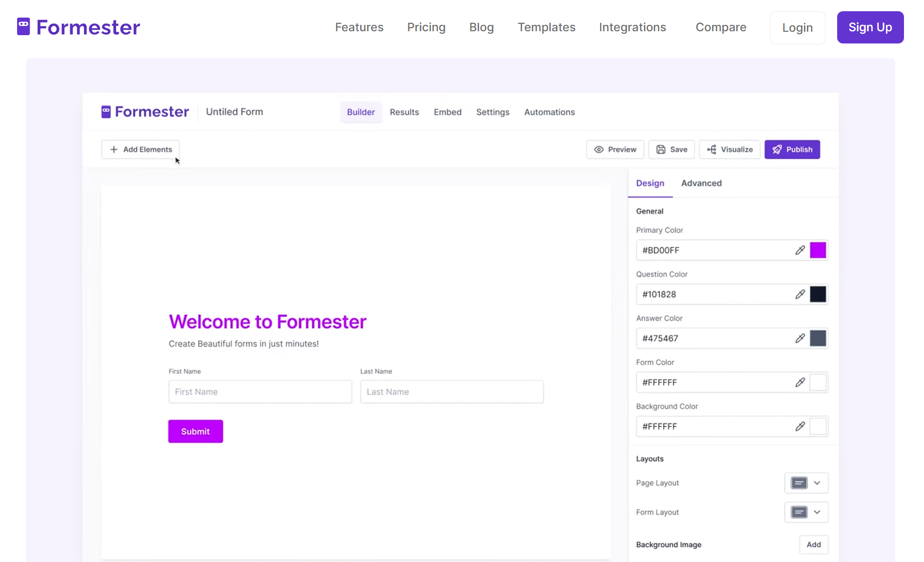Image resolution: width=924 pixels, height=562 pixels.
Task: Click the Visualize flow icon
Action: click(711, 149)
